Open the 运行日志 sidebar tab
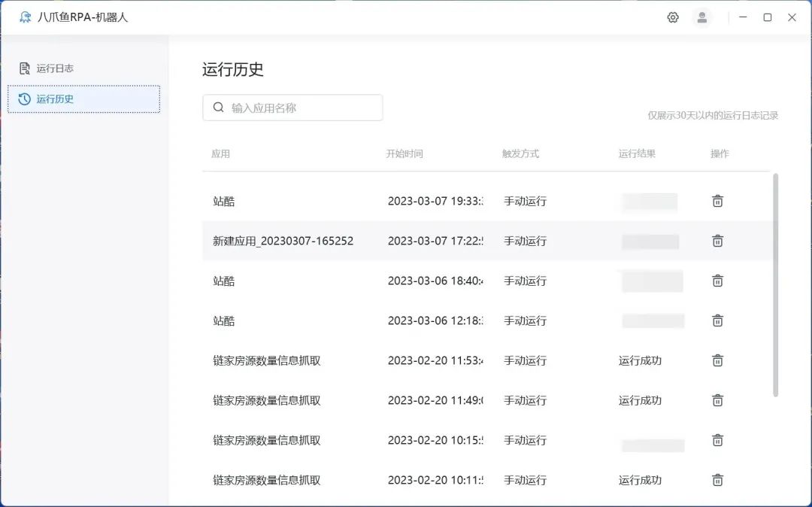The width and height of the screenshot is (812, 507). [84, 68]
